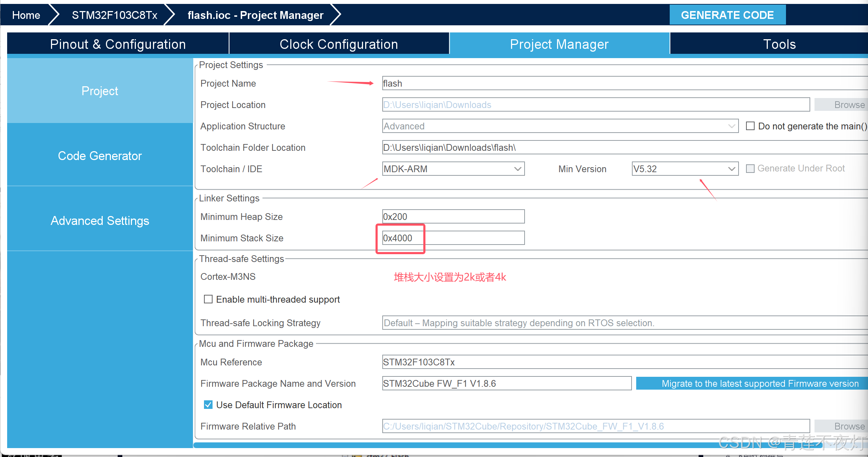Open the Pinout & Configuration tab
Image resolution: width=868 pixels, height=457 pixels.
(x=118, y=44)
